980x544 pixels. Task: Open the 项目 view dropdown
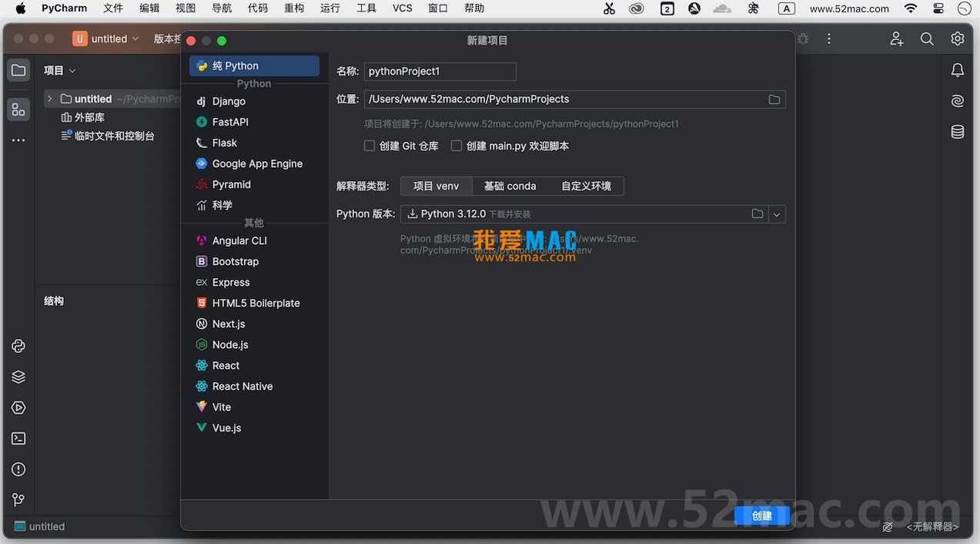tap(60, 70)
